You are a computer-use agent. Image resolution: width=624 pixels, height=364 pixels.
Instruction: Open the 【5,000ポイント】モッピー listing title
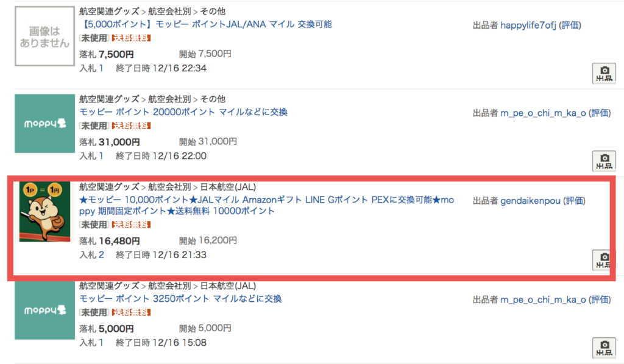(206, 24)
